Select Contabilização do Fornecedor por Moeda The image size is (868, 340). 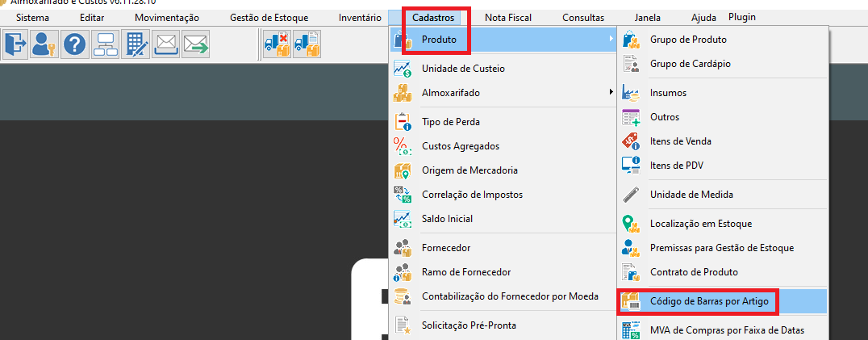pos(503,296)
